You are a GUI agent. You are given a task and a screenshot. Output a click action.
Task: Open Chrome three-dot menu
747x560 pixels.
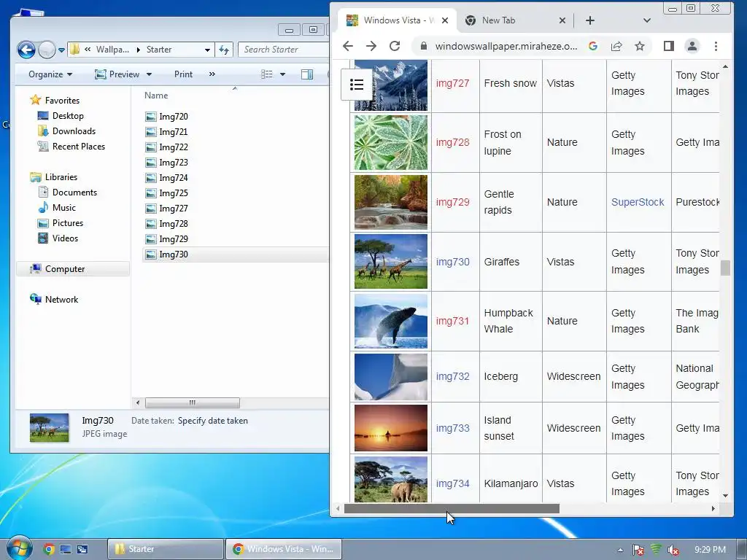click(716, 46)
